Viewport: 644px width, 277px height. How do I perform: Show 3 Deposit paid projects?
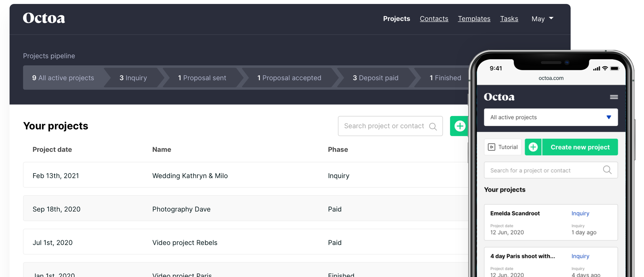(375, 78)
